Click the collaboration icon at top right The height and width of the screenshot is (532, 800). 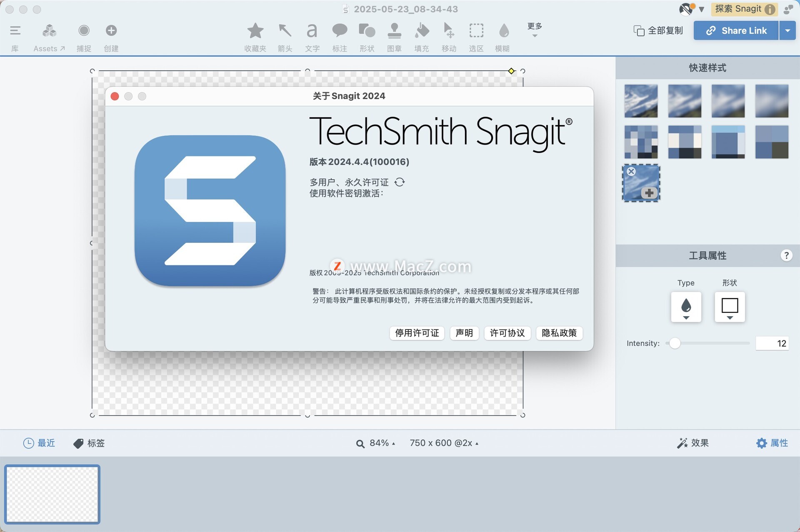[788, 9]
